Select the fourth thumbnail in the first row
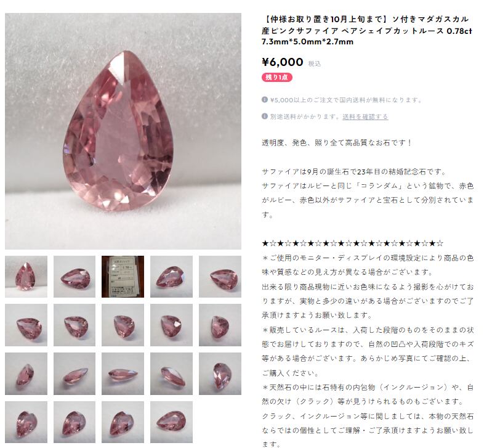 (x=172, y=277)
